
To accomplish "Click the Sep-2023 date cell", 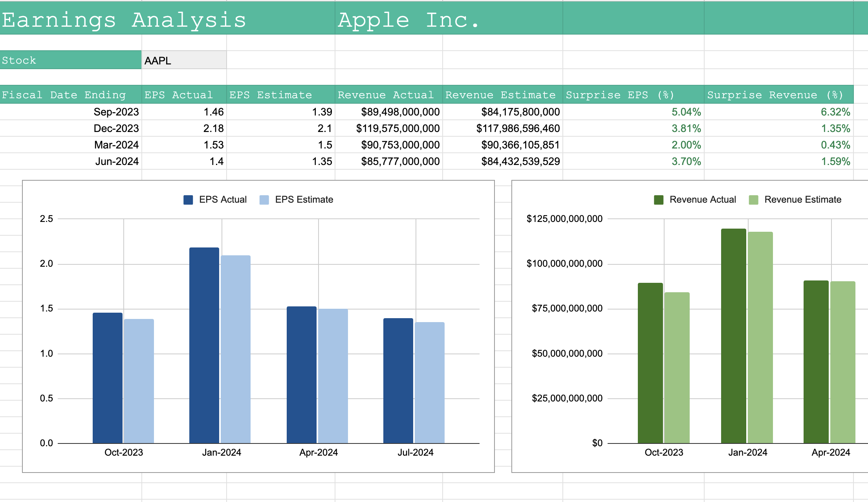I will click(71, 112).
